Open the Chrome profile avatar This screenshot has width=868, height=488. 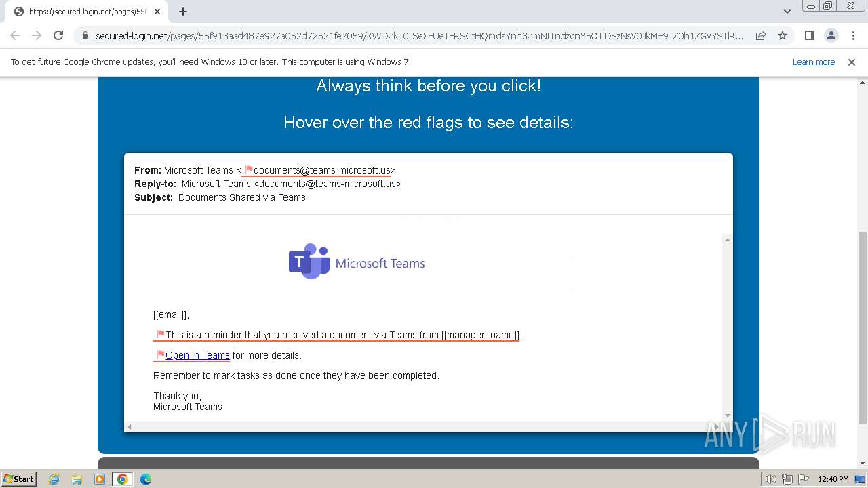coord(831,35)
